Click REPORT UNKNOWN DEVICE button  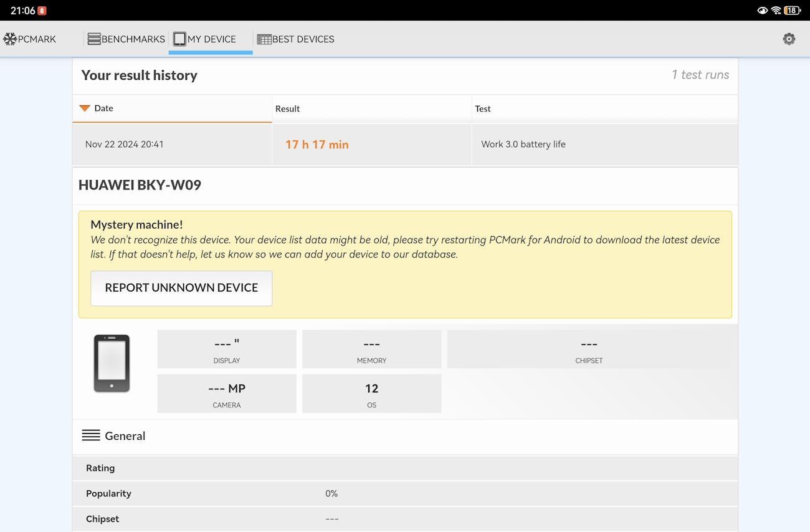coord(181,288)
